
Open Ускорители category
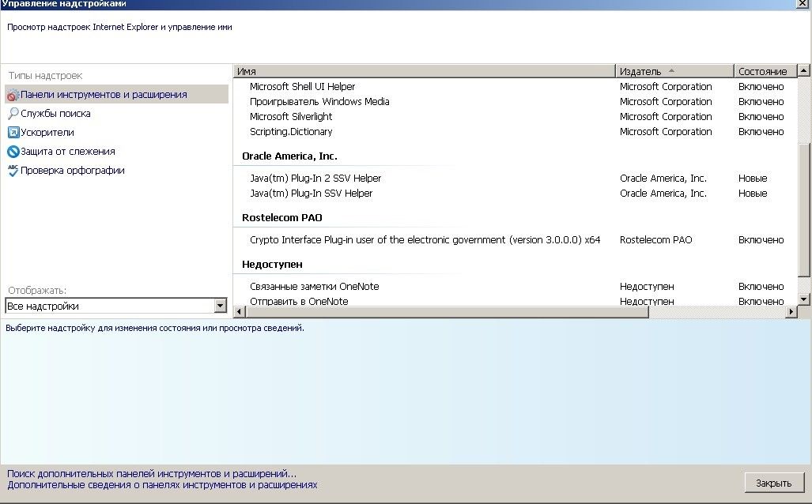coord(47,133)
